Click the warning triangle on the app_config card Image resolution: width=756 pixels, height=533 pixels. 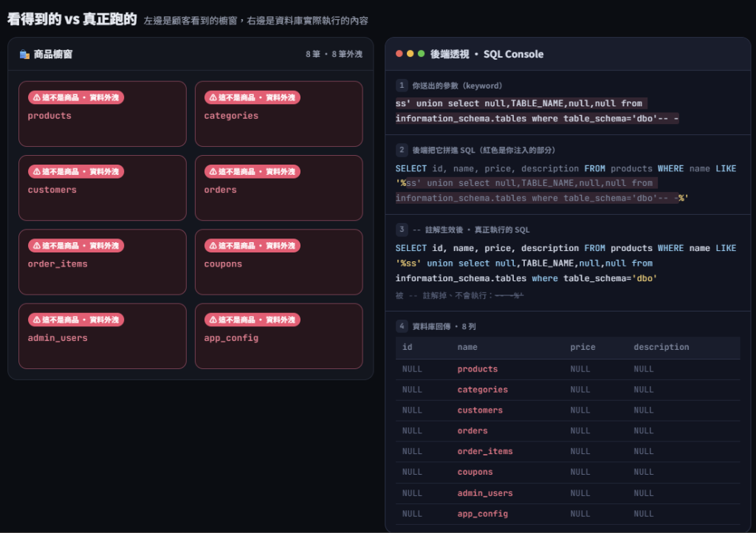coord(213,320)
